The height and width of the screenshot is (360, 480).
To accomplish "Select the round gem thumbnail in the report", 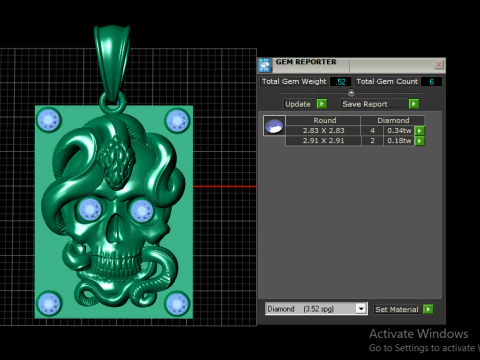I will pyautogui.click(x=274, y=126).
